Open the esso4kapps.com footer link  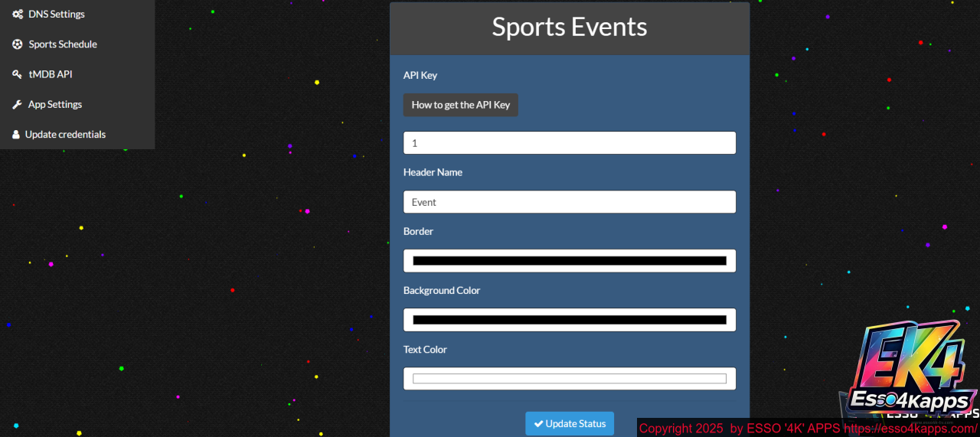coord(910,429)
